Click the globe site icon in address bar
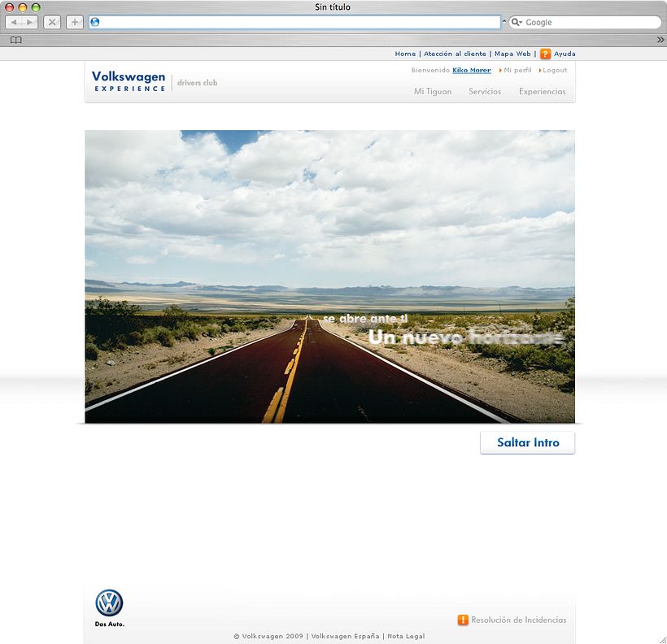This screenshot has height=644, width=667. coord(95,22)
